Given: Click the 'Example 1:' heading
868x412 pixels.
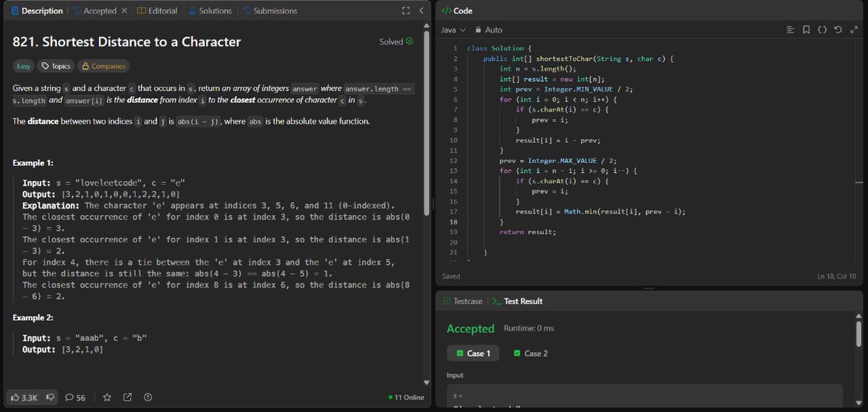Looking at the screenshot, I should tap(33, 163).
